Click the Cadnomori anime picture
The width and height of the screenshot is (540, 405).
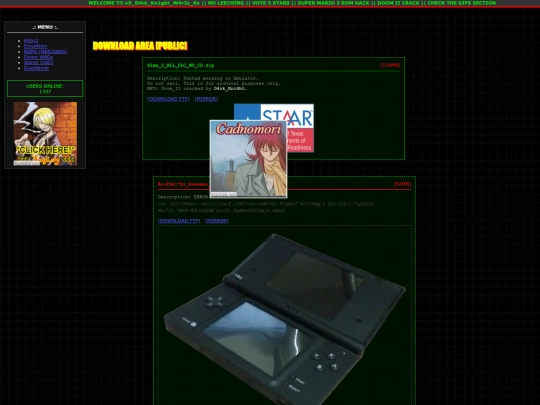(x=248, y=159)
